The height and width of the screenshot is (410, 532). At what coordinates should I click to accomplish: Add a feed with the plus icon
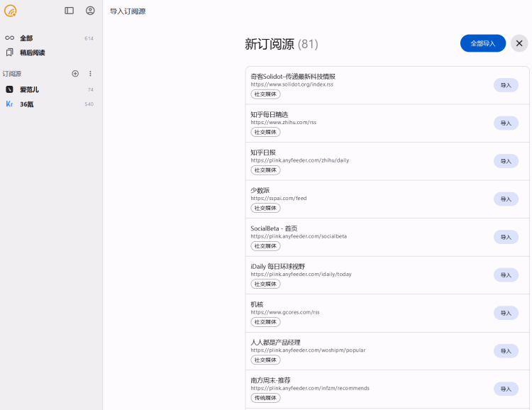(x=75, y=74)
